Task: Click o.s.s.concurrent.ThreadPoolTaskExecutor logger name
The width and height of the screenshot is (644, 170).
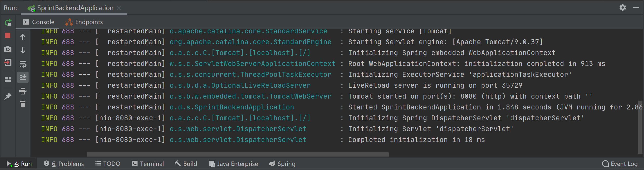Action: (x=250, y=75)
